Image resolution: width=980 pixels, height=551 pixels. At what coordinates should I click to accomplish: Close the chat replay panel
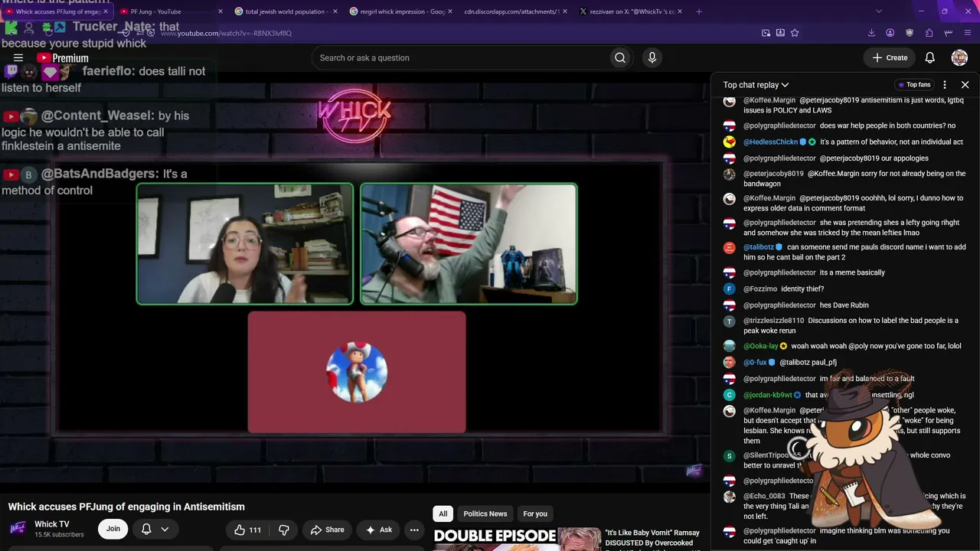[965, 85]
